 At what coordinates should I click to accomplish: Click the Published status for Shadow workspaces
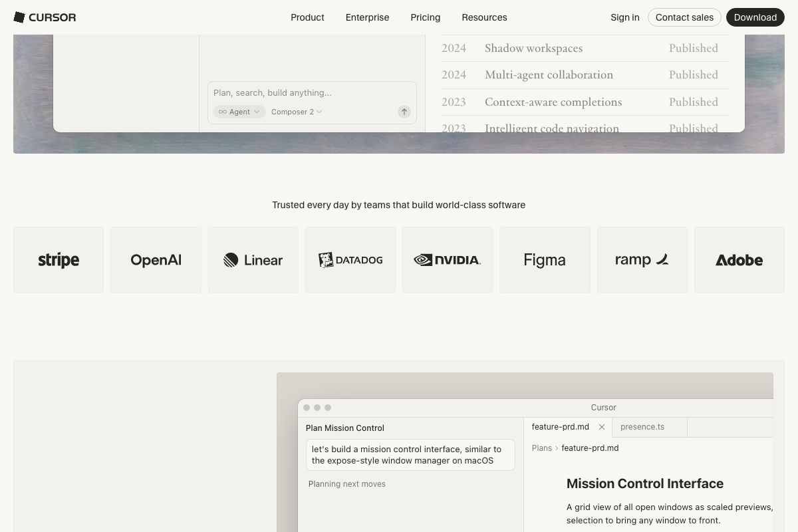pos(694,48)
